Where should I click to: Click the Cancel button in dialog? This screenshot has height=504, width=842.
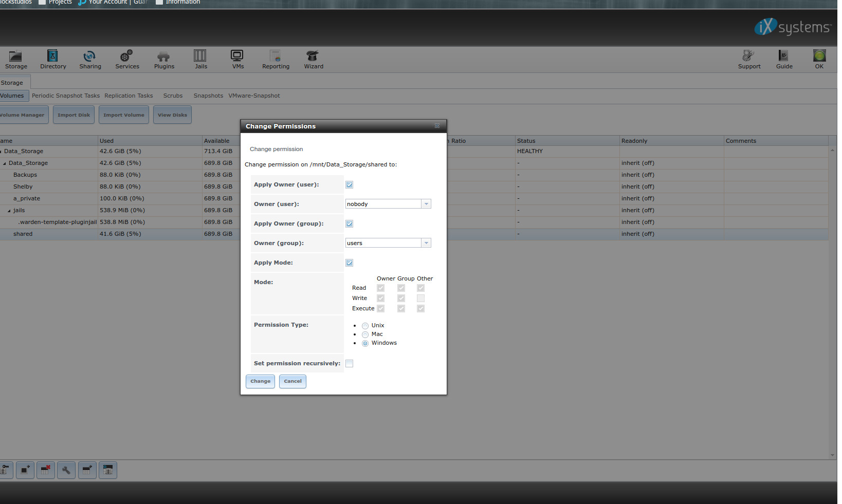[x=292, y=381]
